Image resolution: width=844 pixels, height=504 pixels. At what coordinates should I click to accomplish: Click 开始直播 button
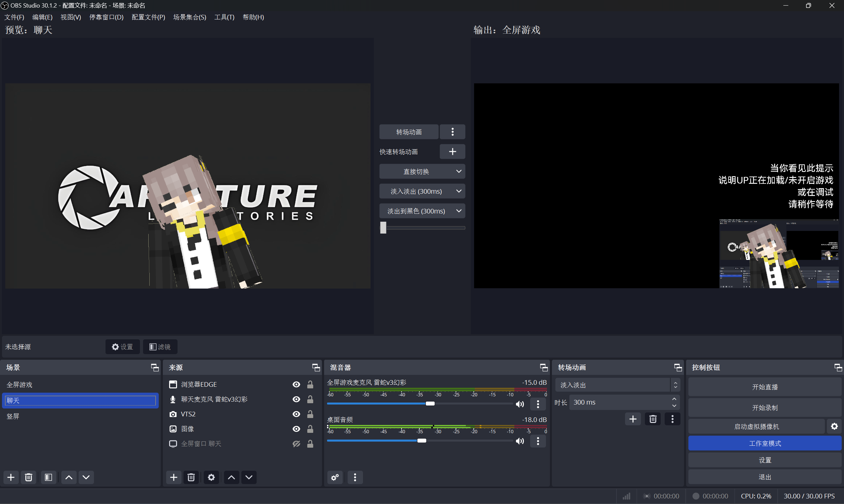tap(765, 387)
